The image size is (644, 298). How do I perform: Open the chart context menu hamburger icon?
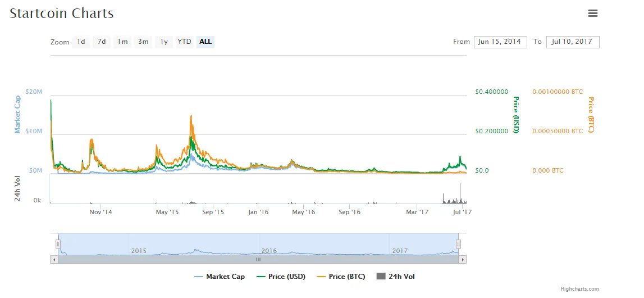coord(593,13)
